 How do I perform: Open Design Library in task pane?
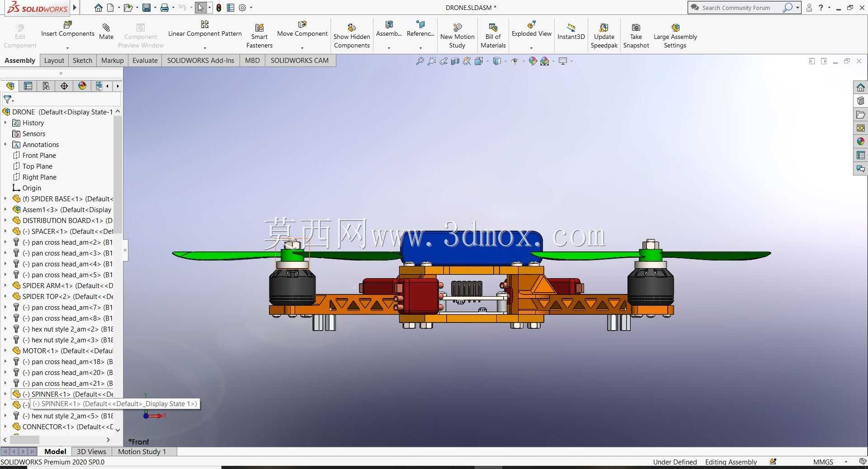(x=860, y=101)
